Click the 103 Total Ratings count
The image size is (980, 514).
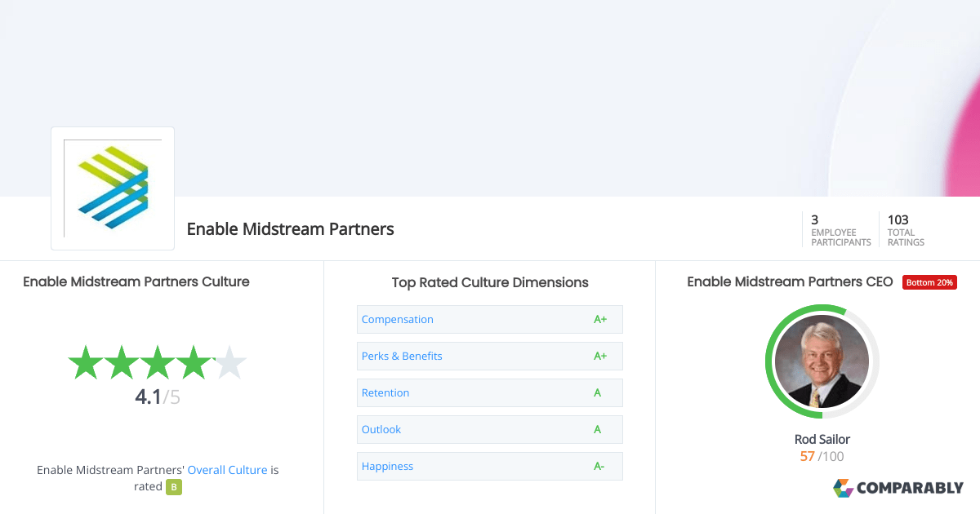pos(898,219)
